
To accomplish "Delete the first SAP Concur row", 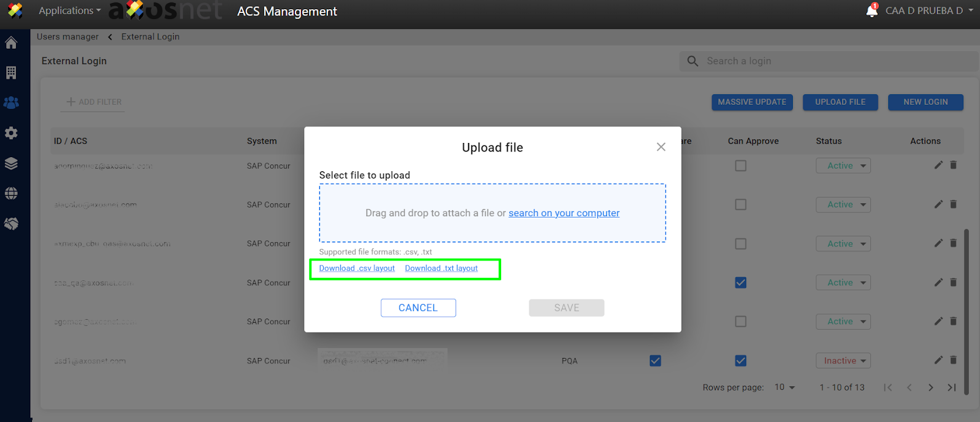I will (x=953, y=165).
